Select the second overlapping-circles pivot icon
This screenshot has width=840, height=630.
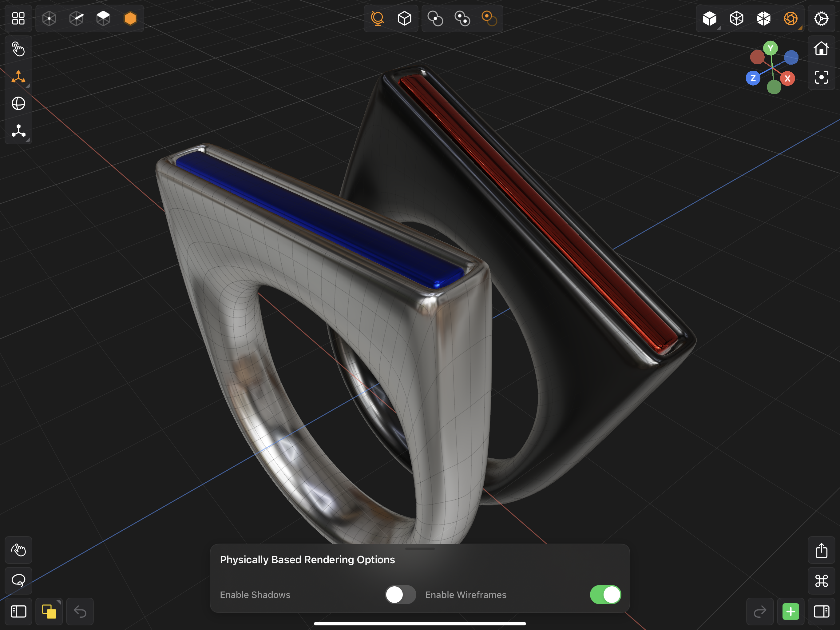[462, 18]
